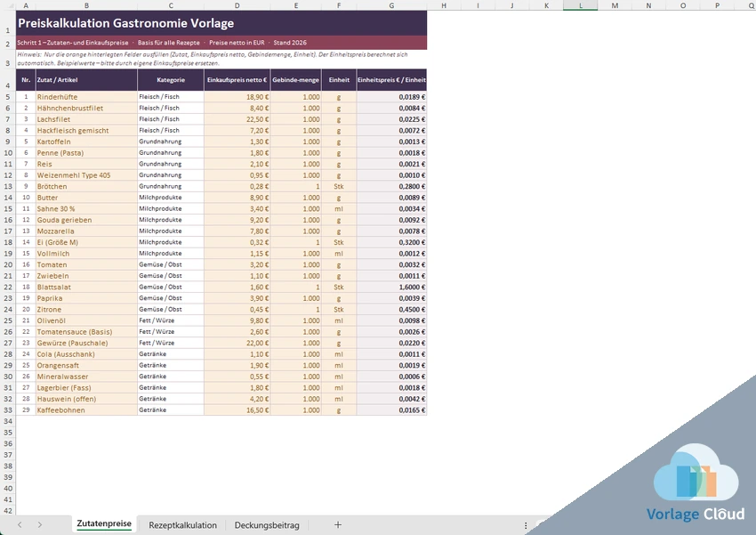Select the Olivenöl cell
Screen dimensions: 756x535
pos(86,320)
